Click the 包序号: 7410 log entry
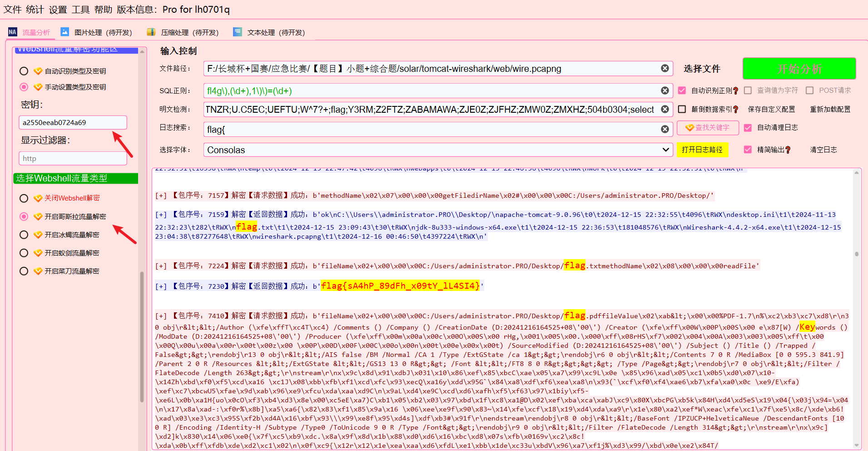This screenshot has width=868, height=451. pos(502,380)
